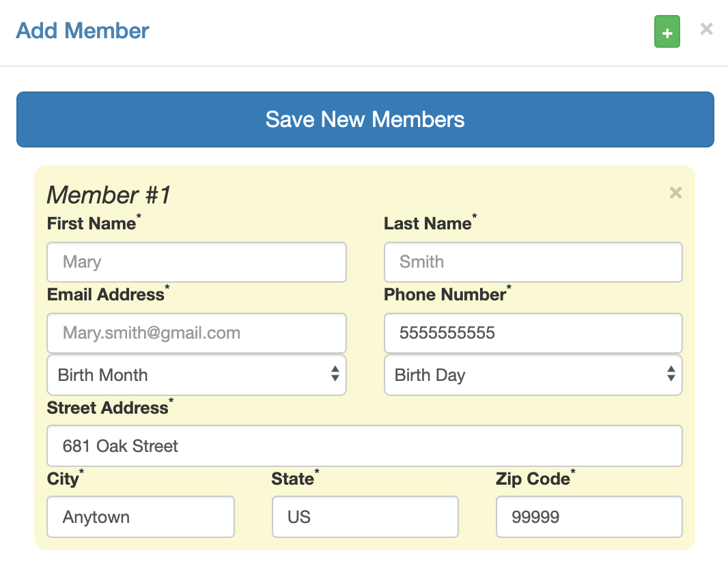Click the Member #1 heading
This screenshot has width=728, height=583.
109,195
